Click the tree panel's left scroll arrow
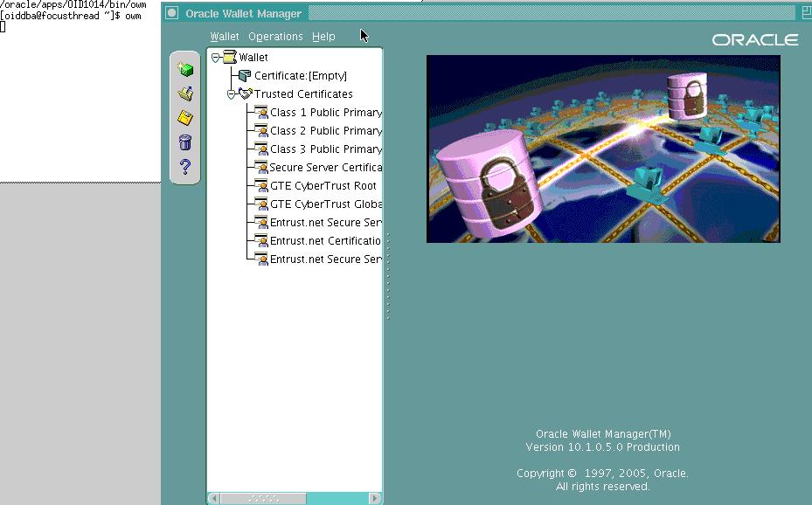 (214, 498)
